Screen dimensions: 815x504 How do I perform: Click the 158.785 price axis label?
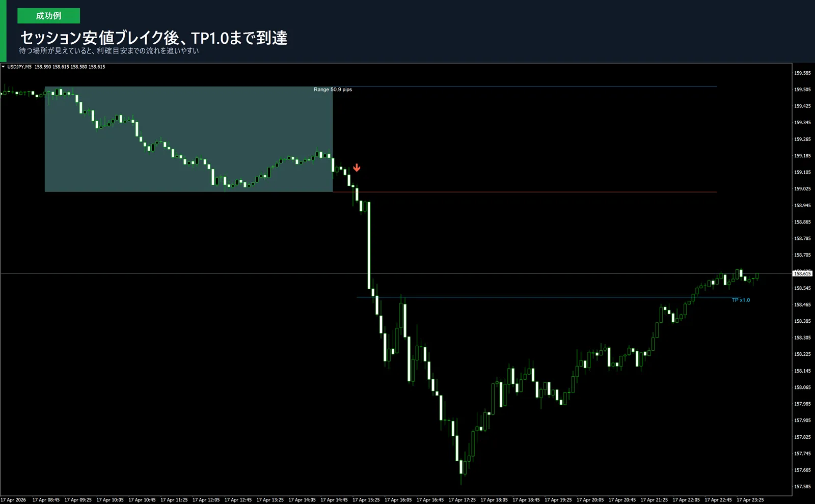point(802,239)
